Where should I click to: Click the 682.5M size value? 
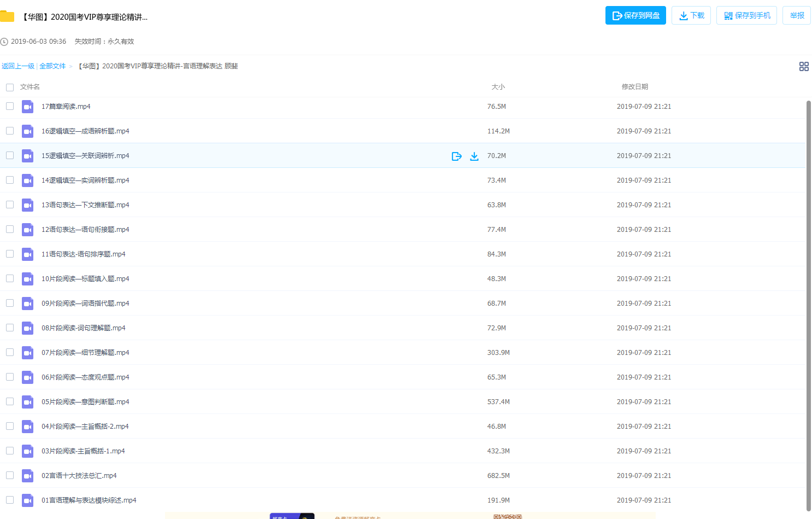click(x=498, y=476)
